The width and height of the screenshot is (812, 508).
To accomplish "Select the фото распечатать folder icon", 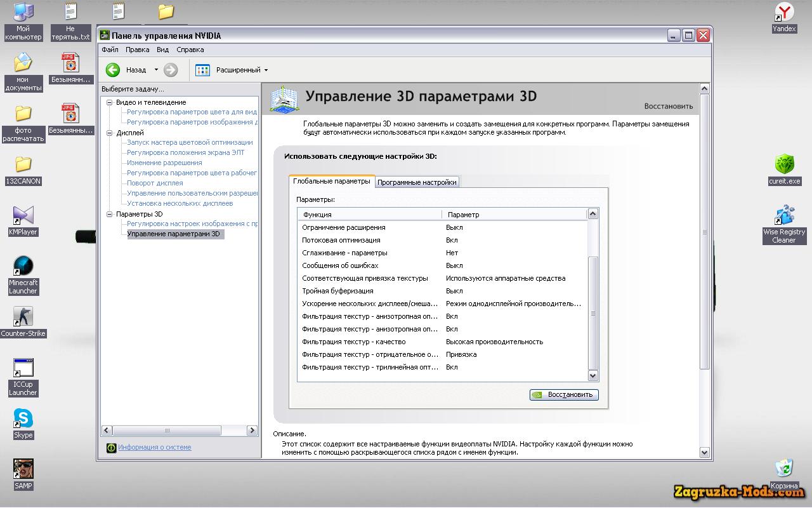I will pos(23,114).
